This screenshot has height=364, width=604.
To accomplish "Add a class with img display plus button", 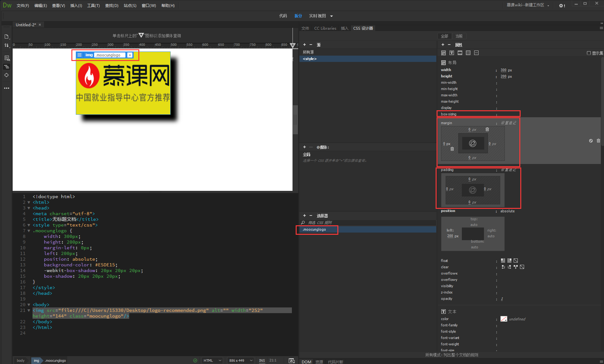I will pos(130,55).
